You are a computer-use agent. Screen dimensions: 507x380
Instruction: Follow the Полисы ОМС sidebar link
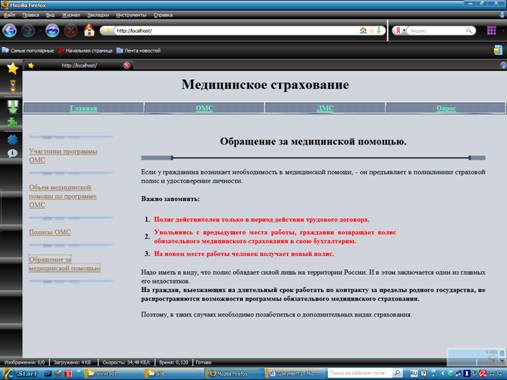[x=50, y=232]
